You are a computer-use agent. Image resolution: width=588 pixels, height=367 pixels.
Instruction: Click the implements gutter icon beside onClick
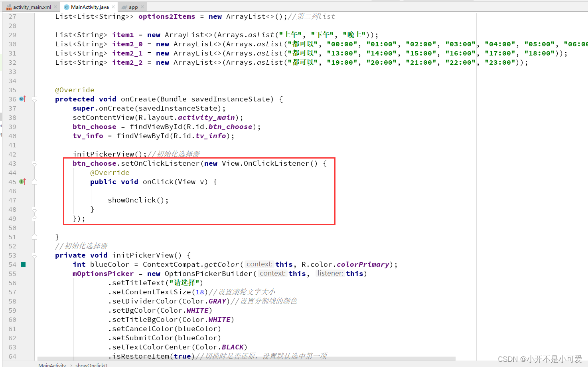(23, 181)
